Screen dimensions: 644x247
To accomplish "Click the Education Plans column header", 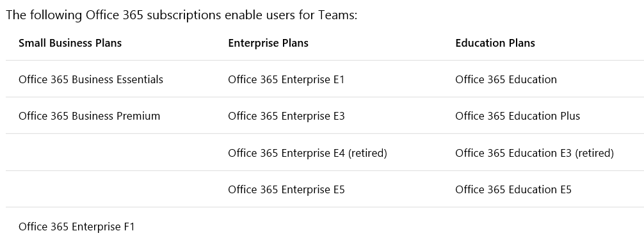I will [x=495, y=43].
